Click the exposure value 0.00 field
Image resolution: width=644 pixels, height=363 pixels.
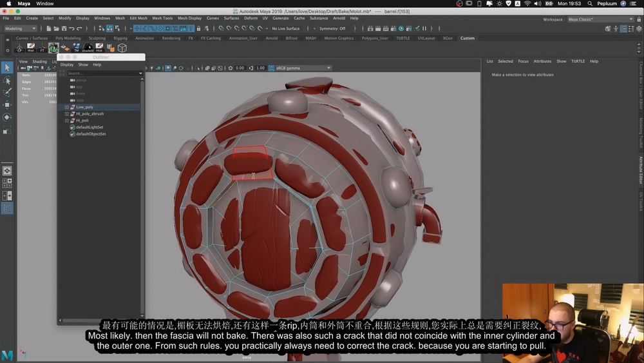click(240, 68)
